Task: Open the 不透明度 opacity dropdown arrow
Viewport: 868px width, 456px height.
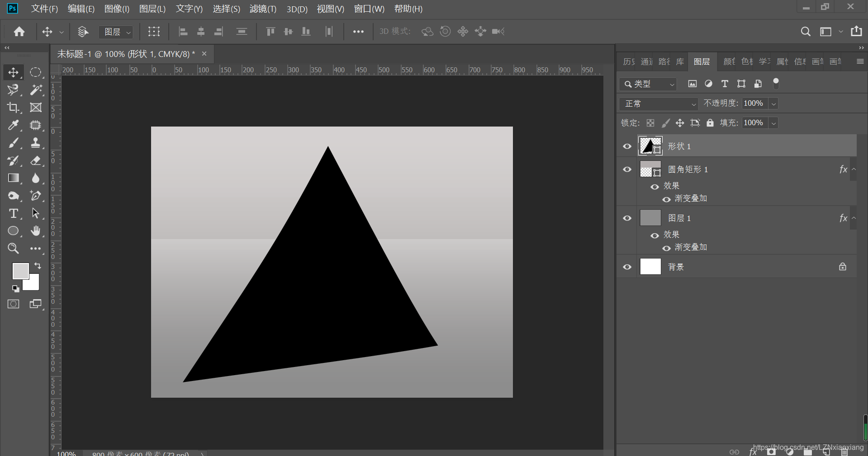Action: tap(774, 103)
